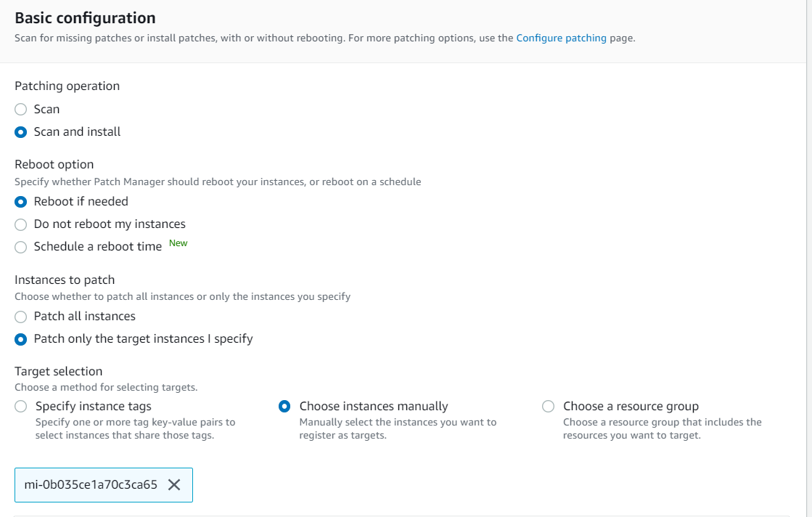Click the Reboot option description text

218,182
